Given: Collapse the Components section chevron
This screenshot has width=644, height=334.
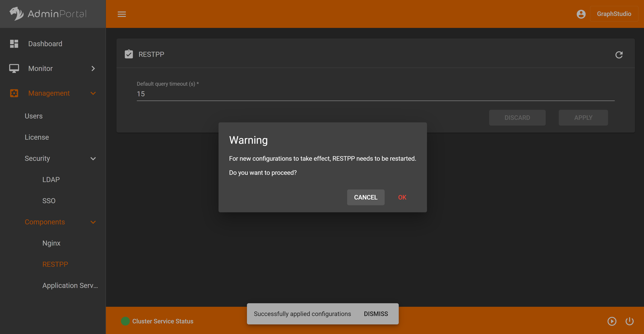Looking at the screenshot, I should point(93,222).
